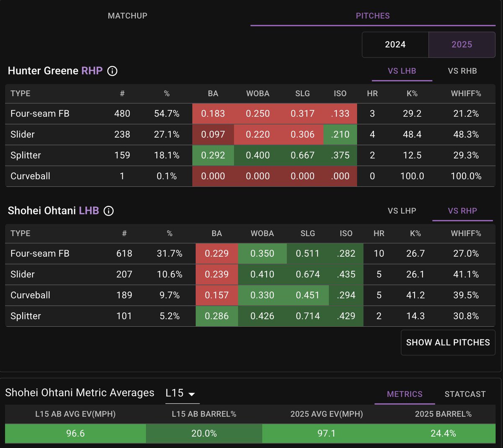The image size is (503, 448).
Task: Click the K% header in Ohtani's table
Action: coord(415,234)
